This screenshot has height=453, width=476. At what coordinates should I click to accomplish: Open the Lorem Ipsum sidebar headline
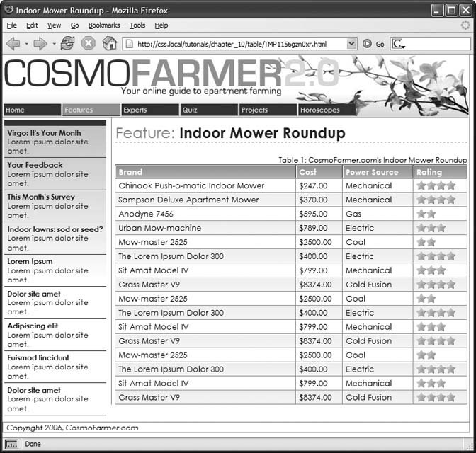[x=30, y=262]
